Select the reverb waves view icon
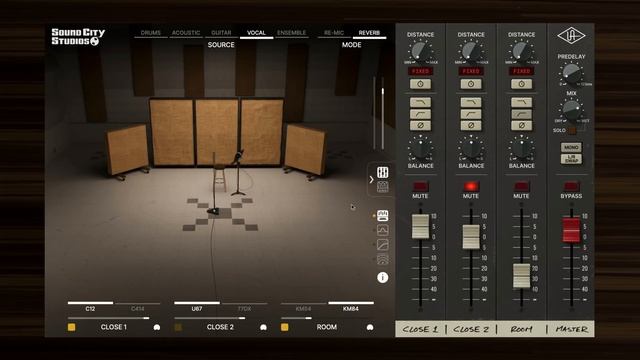This screenshot has height=360, width=640. pos(382,259)
